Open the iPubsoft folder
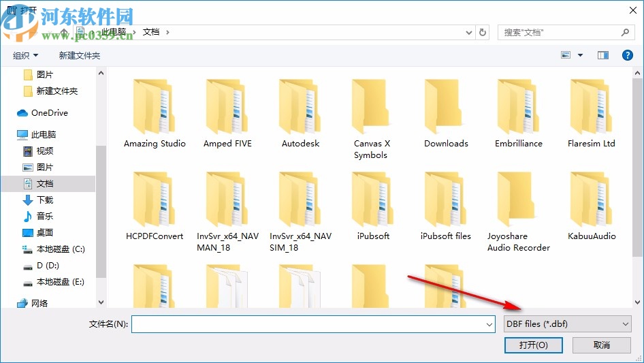 pos(373,207)
